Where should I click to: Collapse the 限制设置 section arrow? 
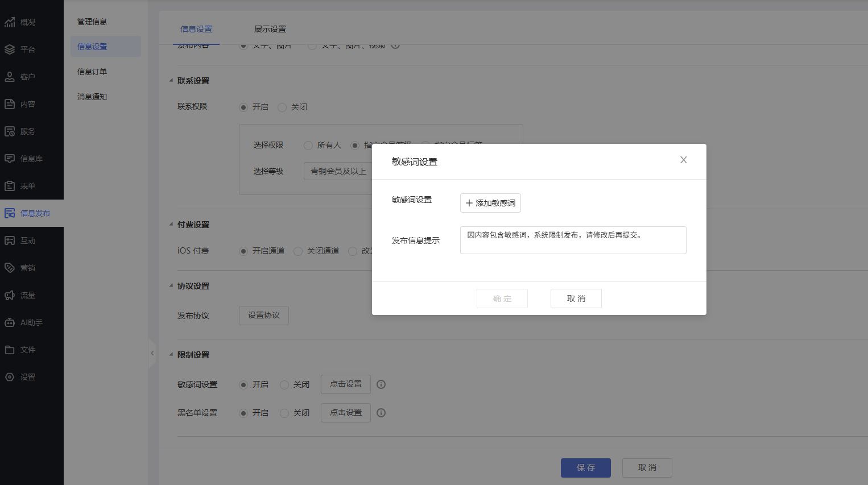click(171, 355)
